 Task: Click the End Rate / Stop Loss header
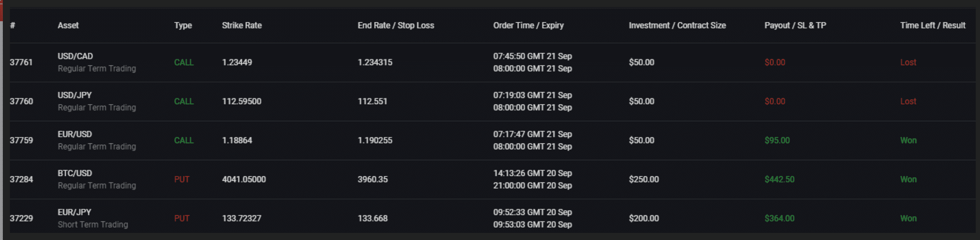[x=396, y=25]
